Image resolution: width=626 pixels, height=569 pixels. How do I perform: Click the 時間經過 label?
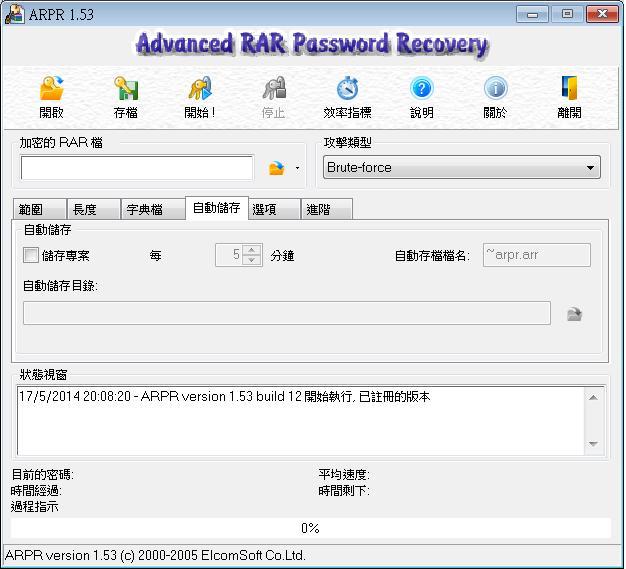[x=36, y=491]
